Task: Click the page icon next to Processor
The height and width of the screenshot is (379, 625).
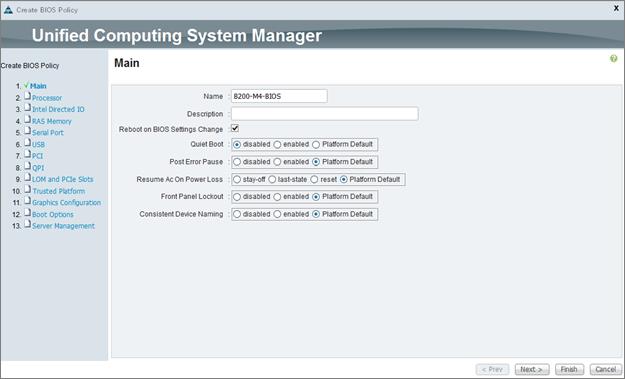Action: point(27,96)
